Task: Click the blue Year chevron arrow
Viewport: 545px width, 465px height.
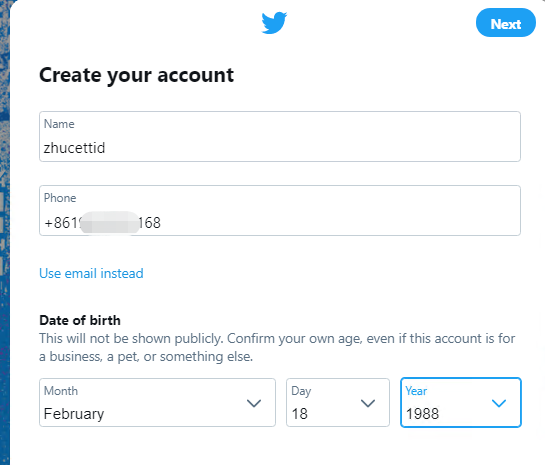Action: [499, 403]
